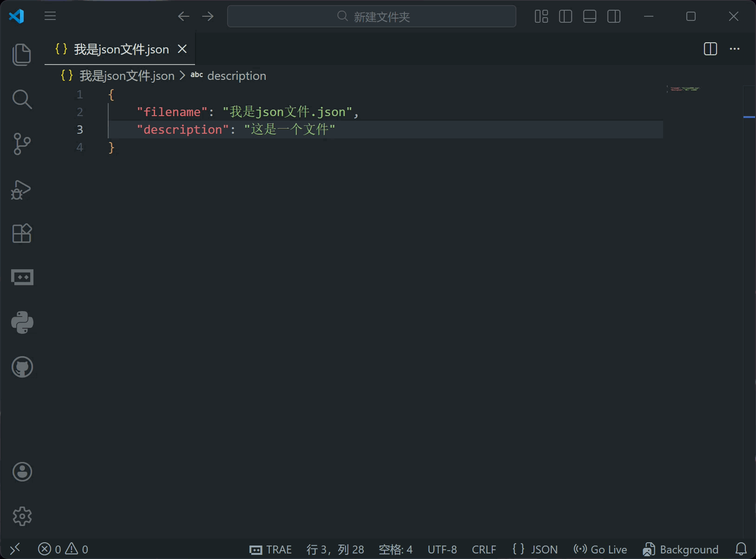The image size is (756, 559).
Task: Expand the description breadcrumb symbol
Action: tap(236, 76)
